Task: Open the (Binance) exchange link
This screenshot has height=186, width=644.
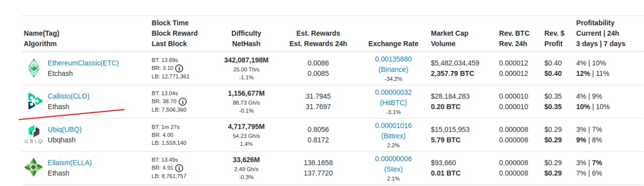Action: point(393,69)
